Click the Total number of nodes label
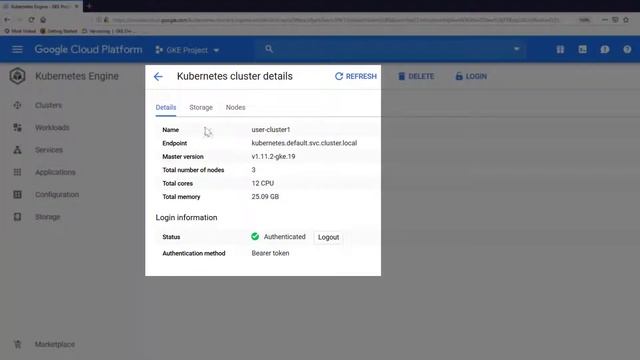 [x=193, y=170]
